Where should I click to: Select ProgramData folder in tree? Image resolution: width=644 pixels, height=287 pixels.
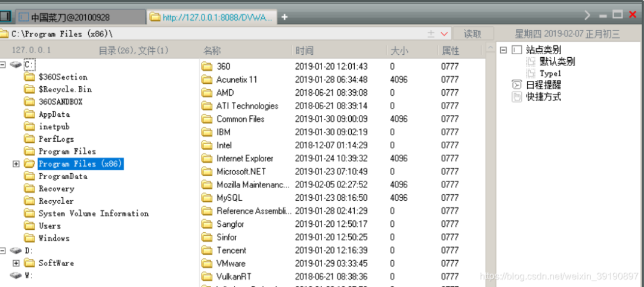pos(63,176)
